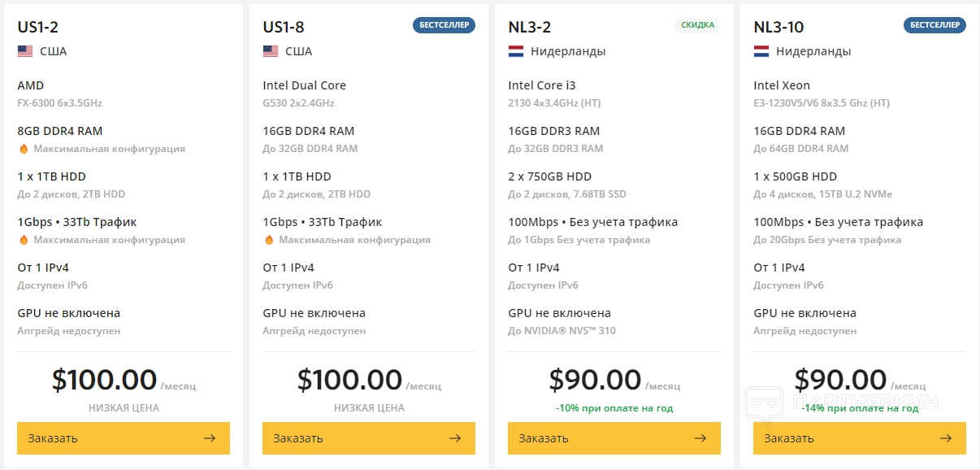
Task: Click СКИДКА badge on NL3-2 card
Action: tap(698, 25)
